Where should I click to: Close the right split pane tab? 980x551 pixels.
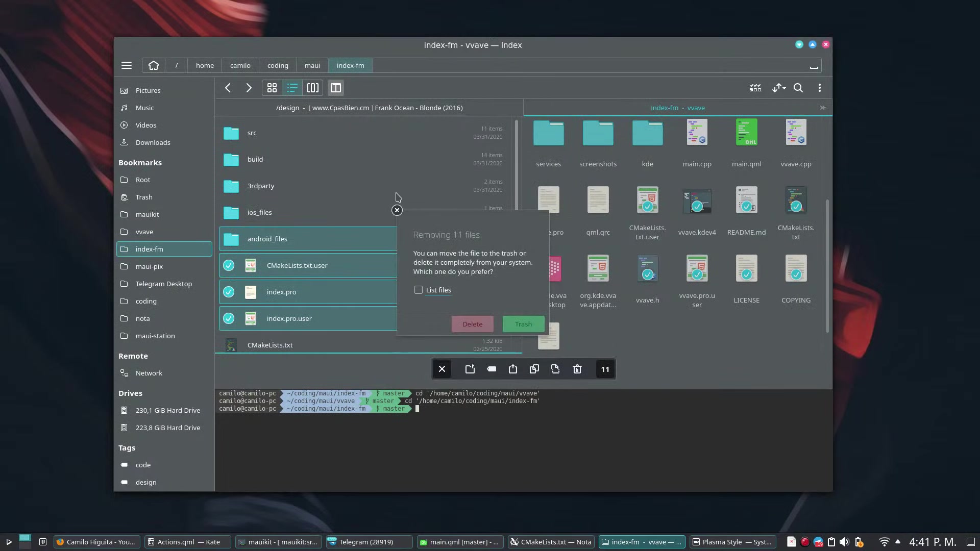[823, 108]
